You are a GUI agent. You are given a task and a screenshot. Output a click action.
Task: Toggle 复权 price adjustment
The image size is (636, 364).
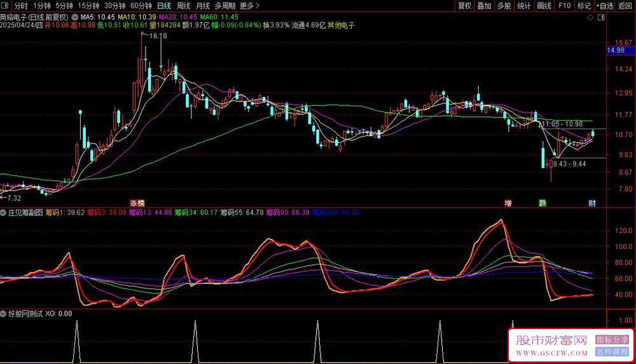click(x=465, y=6)
